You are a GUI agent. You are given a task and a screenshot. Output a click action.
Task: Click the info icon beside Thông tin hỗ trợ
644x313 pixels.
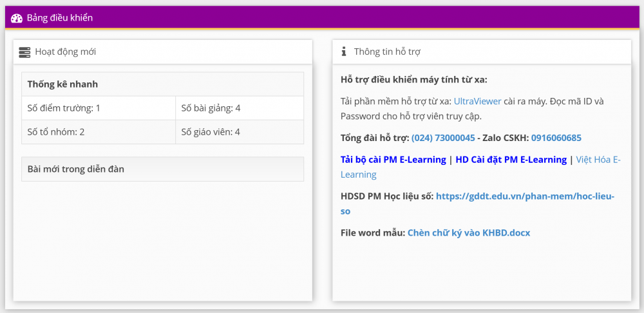click(x=344, y=52)
